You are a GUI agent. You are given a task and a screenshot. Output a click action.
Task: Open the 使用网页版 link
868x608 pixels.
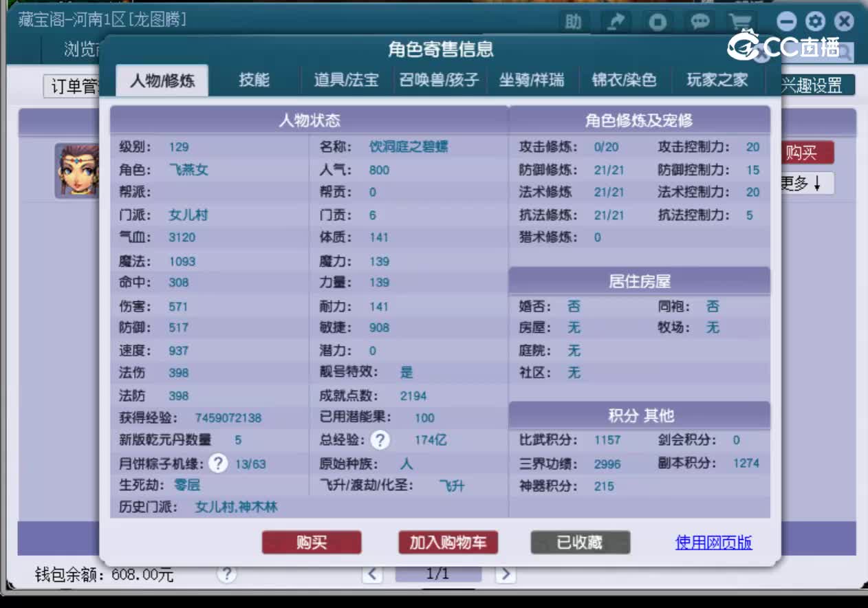coord(713,543)
